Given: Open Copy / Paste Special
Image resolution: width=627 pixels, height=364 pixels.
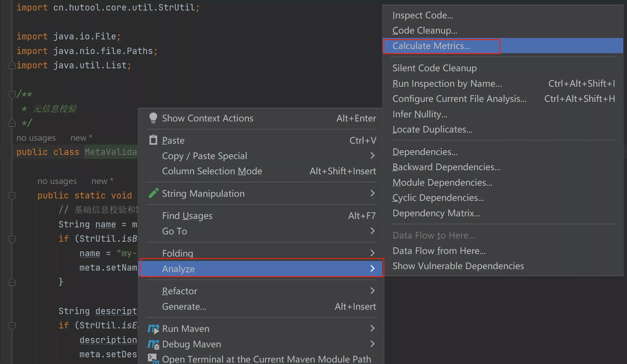Looking at the screenshot, I should [x=261, y=156].
